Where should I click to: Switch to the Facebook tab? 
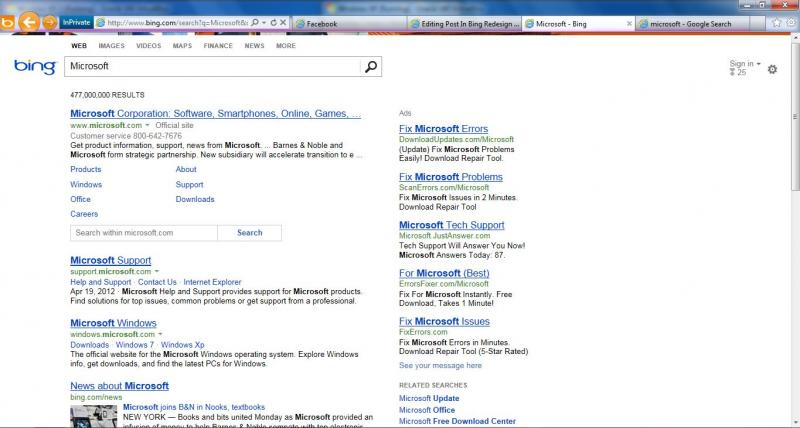[349, 23]
